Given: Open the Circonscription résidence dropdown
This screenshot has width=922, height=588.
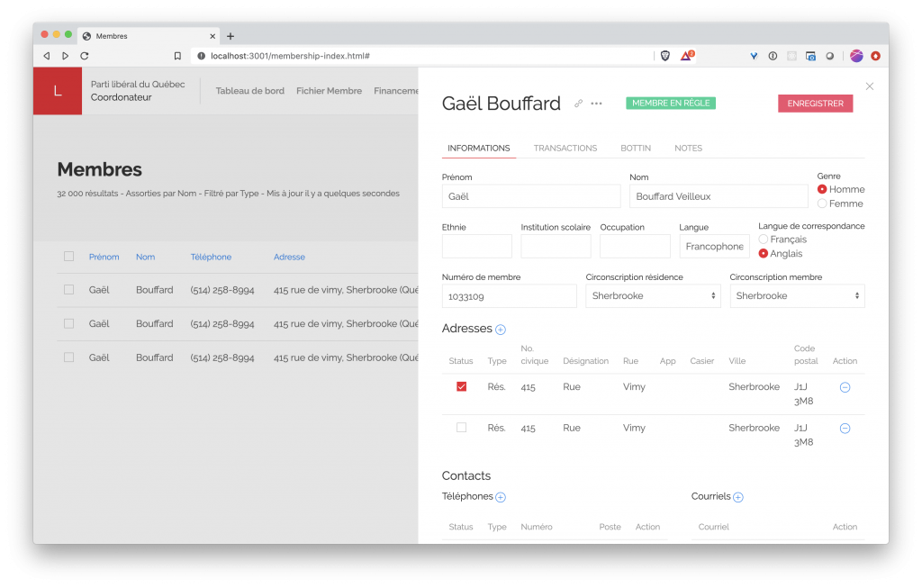Looking at the screenshot, I should (653, 296).
